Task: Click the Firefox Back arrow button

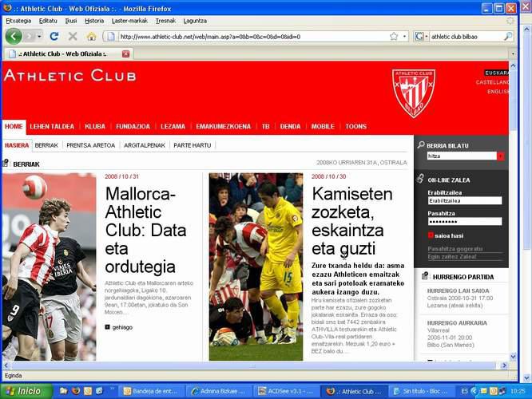Action: pyautogui.click(x=14, y=36)
